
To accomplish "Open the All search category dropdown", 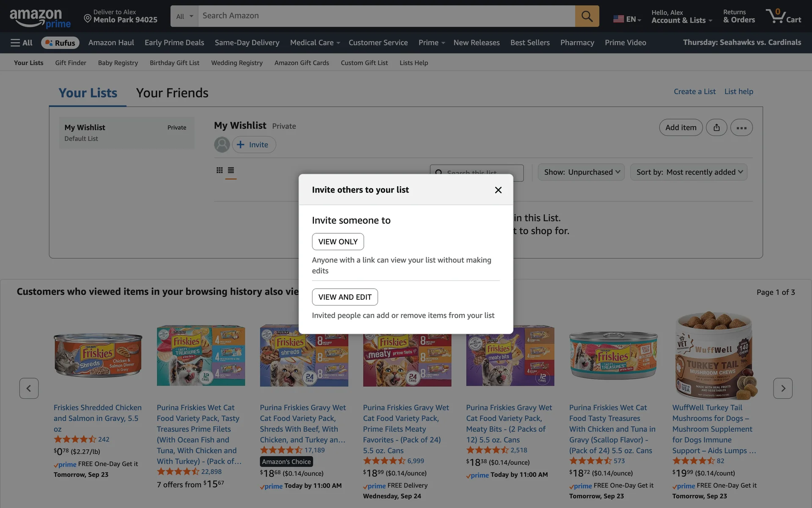I will pos(184,16).
